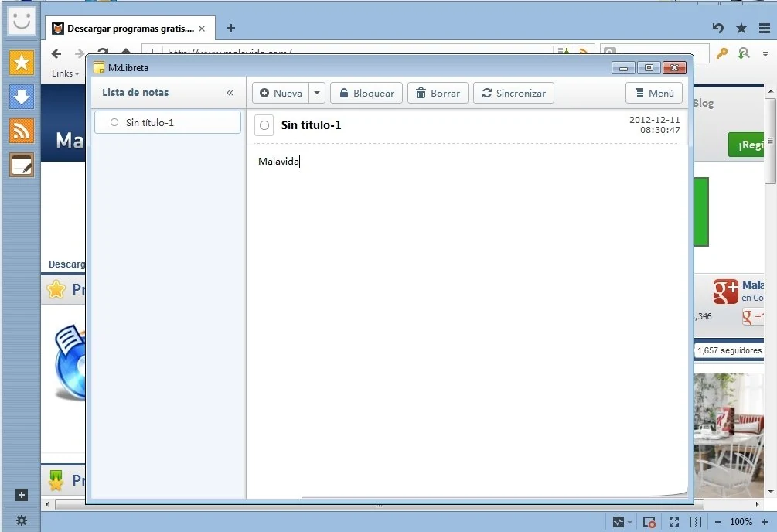The height and width of the screenshot is (532, 777).
Task: Open the Favorites star in the sidebar
Action: pos(22,63)
